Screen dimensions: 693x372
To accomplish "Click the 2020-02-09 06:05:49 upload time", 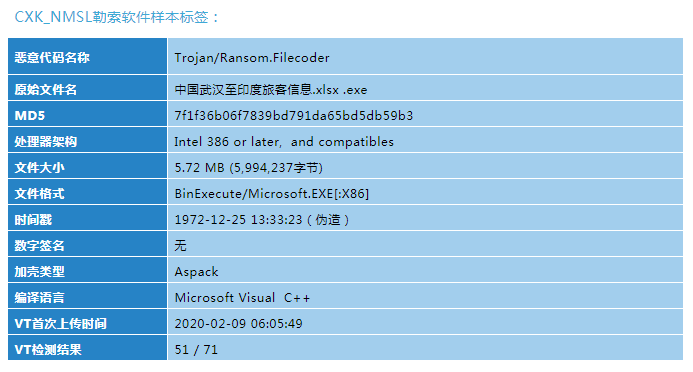I will click(239, 324).
